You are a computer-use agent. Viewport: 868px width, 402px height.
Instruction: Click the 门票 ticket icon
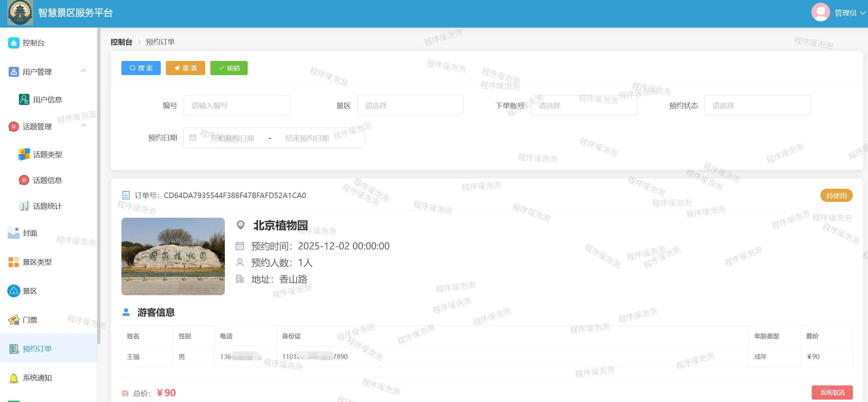pyautogui.click(x=13, y=320)
